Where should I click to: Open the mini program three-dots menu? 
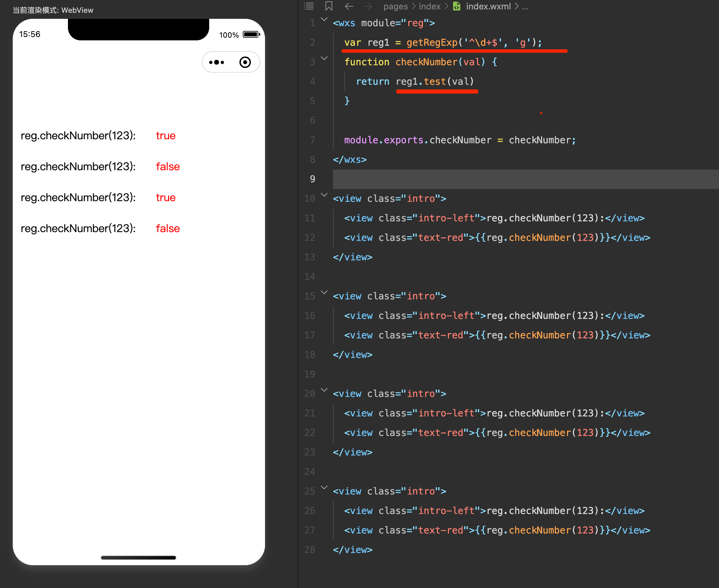click(x=217, y=62)
